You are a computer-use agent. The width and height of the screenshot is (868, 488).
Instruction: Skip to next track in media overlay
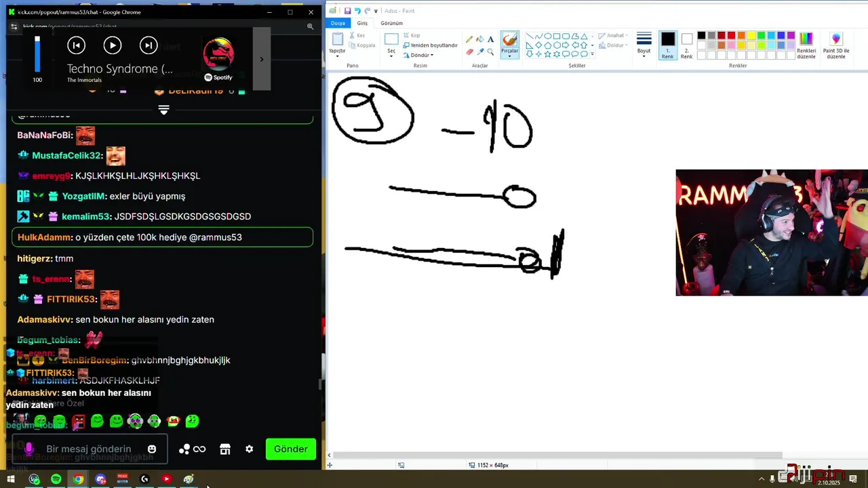click(x=149, y=45)
